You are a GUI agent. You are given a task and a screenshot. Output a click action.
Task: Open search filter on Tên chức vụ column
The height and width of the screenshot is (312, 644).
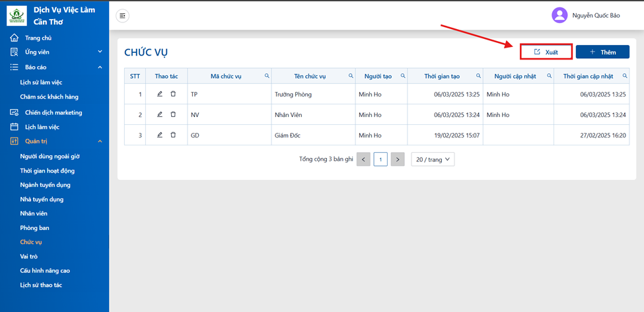[351, 76]
